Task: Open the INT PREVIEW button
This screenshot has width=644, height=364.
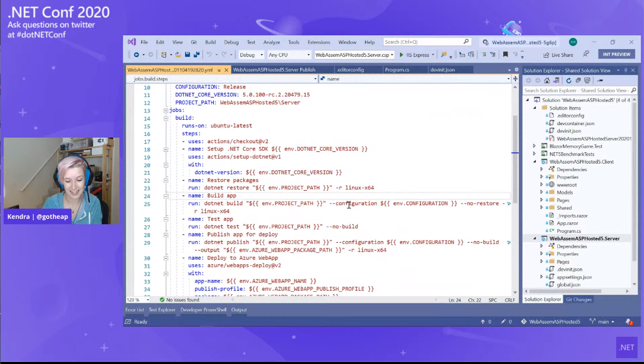Action: point(616,54)
